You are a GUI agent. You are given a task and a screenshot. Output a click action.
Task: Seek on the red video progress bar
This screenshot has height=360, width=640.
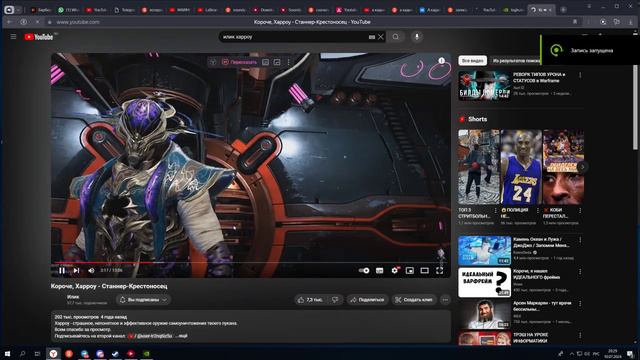(x=251, y=263)
